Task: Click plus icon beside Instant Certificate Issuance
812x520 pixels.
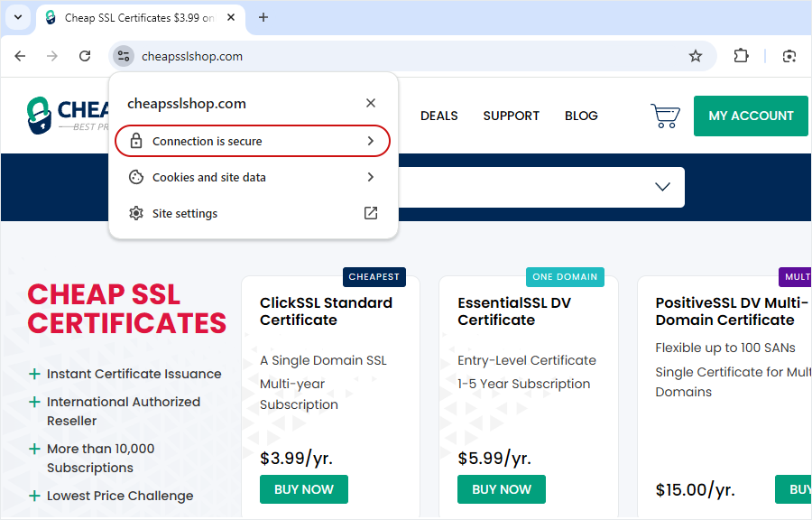Action: 34,374
